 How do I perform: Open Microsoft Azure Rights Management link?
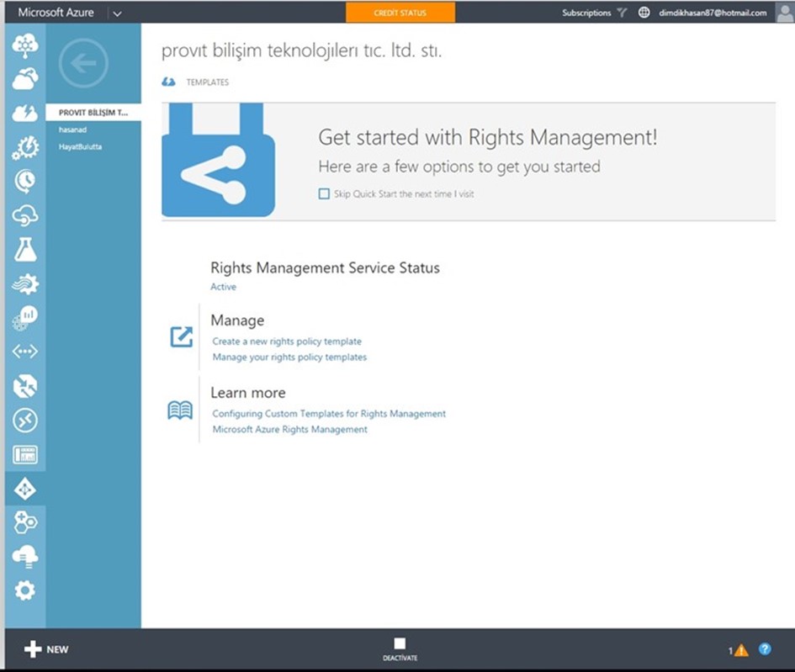[290, 429]
